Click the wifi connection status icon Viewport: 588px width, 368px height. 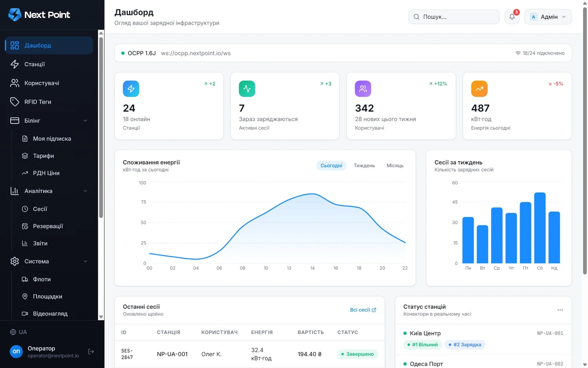click(518, 53)
